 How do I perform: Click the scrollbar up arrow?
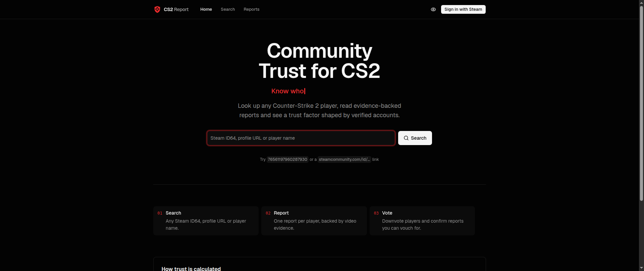click(641, 2)
